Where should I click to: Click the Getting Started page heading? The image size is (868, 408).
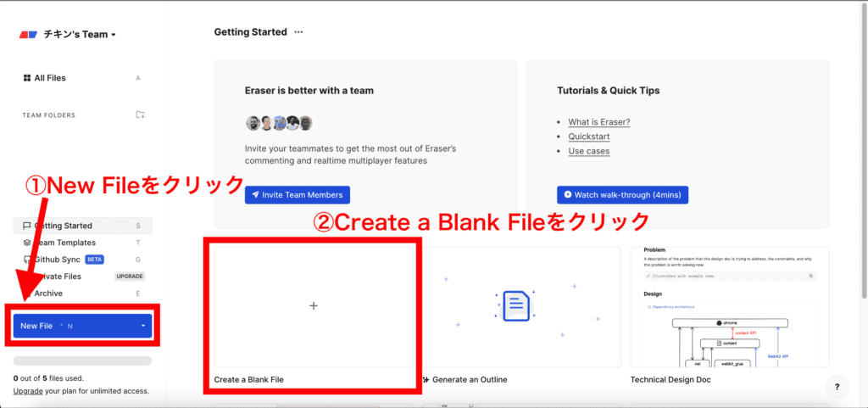(250, 32)
